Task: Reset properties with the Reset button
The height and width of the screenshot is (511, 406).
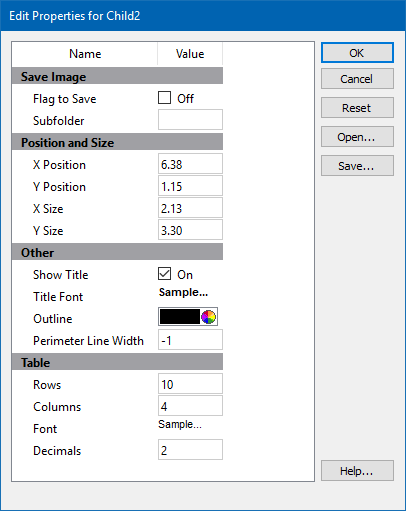Action: [357, 108]
